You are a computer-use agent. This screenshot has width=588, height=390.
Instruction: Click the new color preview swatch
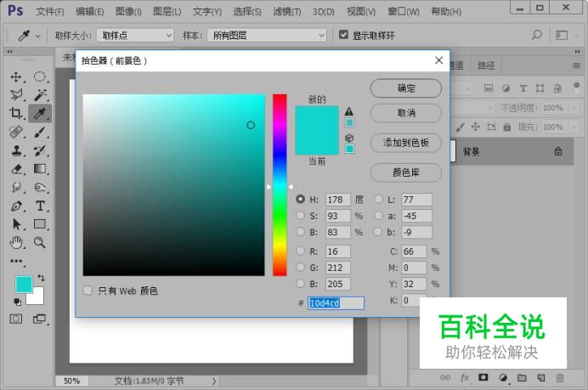tap(317, 118)
